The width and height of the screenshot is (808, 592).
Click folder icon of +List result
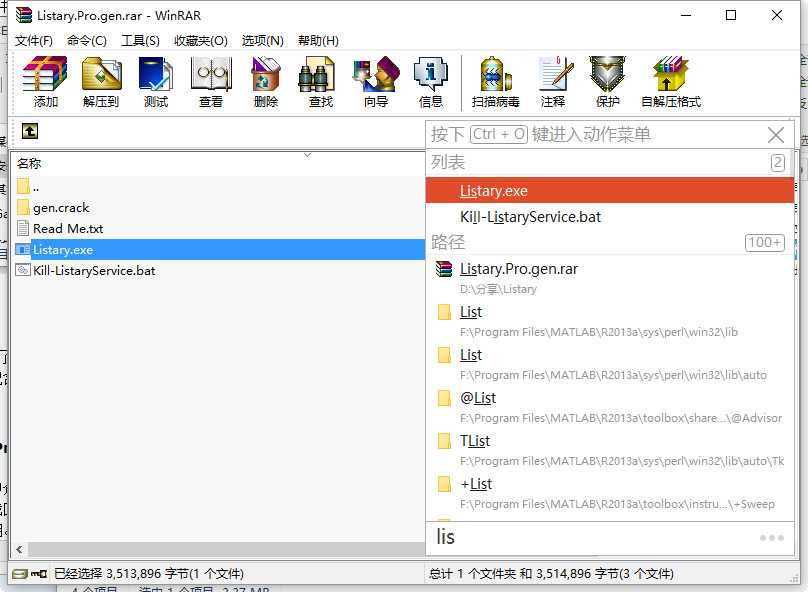point(444,484)
